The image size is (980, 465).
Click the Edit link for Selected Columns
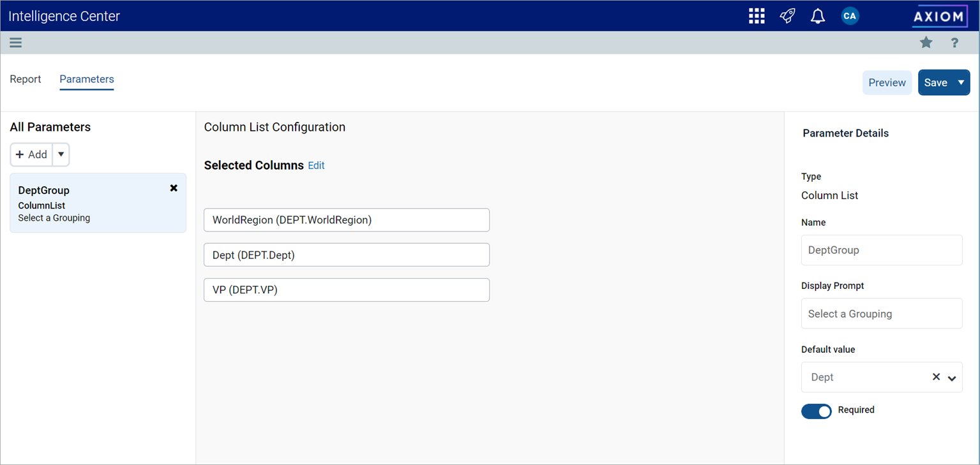[x=316, y=165]
